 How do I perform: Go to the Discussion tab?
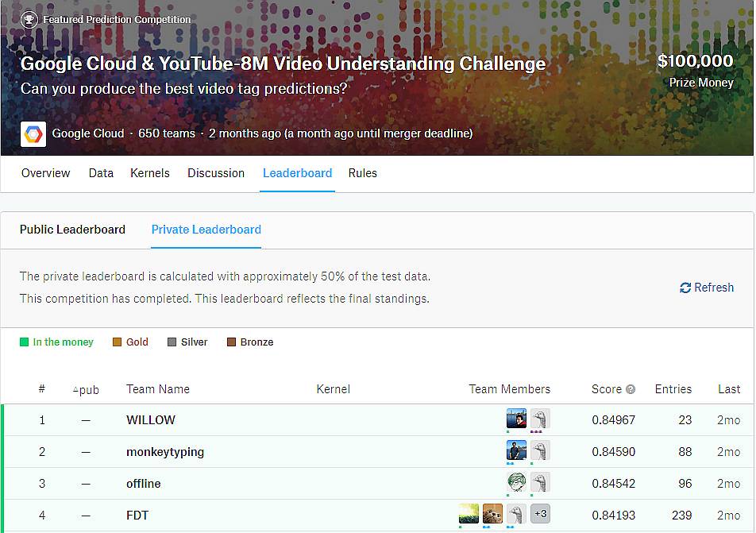click(216, 173)
